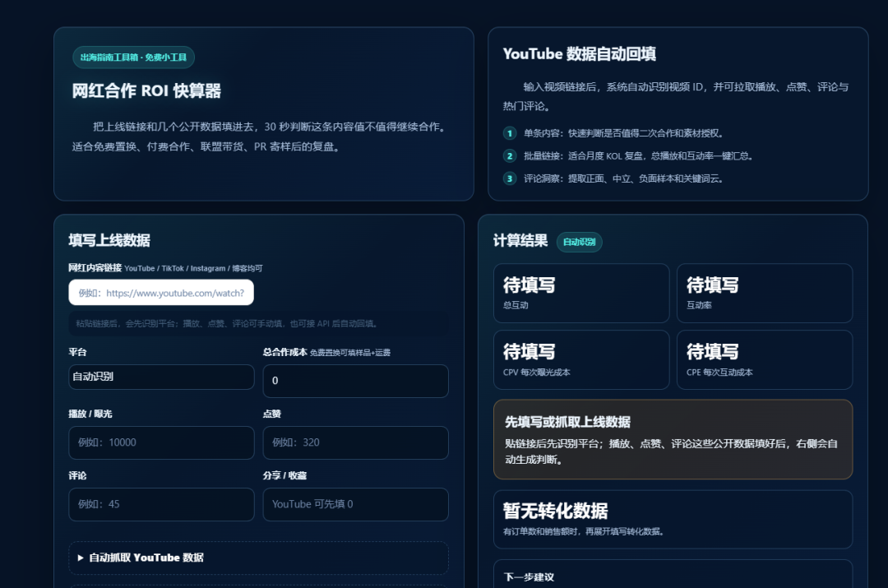The height and width of the screenshot is (588, 888).
Task: Click the 填写上线数据 heading
Action: tap(109, 240)
